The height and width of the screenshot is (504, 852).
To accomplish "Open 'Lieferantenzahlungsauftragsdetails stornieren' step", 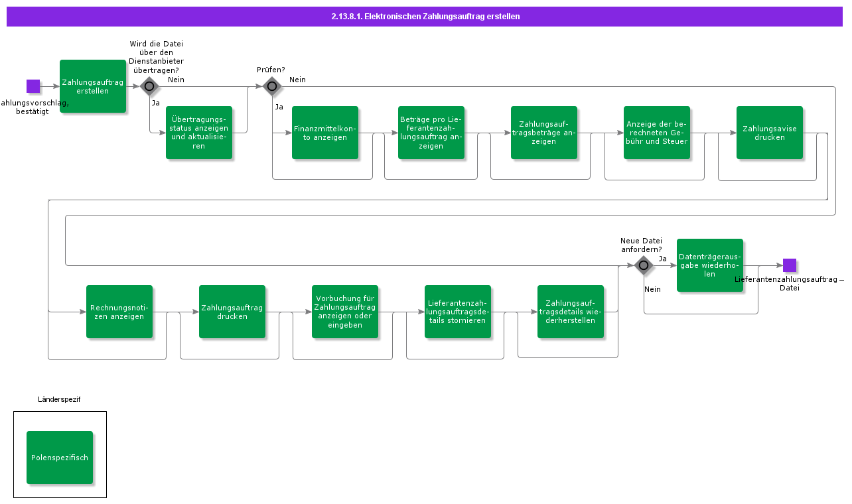I will [x=458, y=312].
